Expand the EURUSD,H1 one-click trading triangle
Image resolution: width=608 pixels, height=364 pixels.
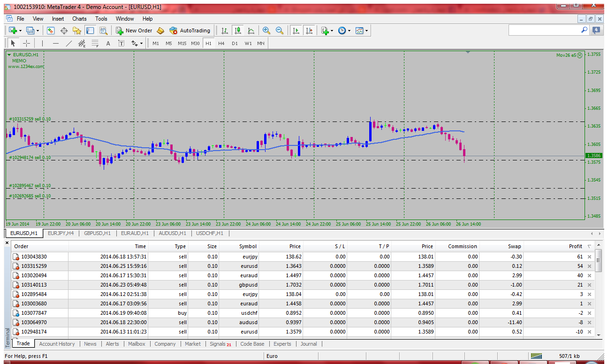(x=9, y=55)
